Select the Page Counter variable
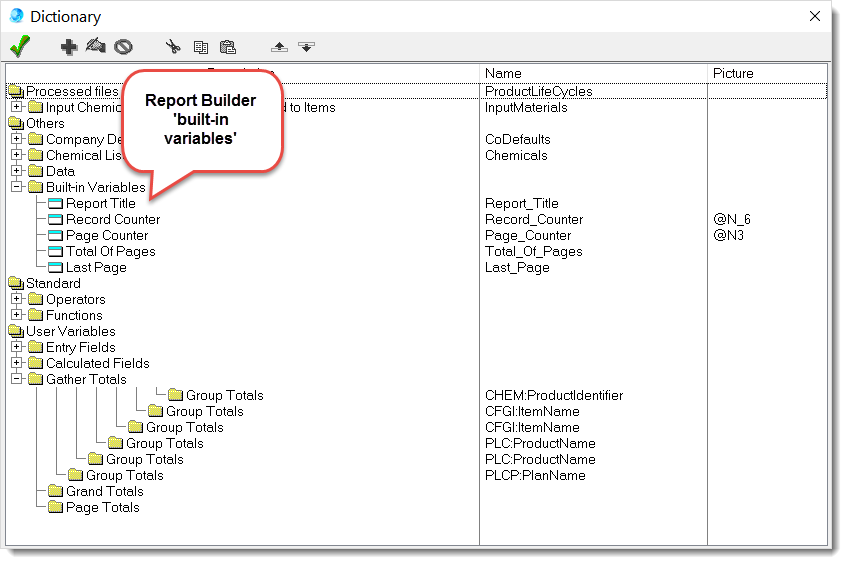This screenshot has height=564, width=847. tap(107, 235)
